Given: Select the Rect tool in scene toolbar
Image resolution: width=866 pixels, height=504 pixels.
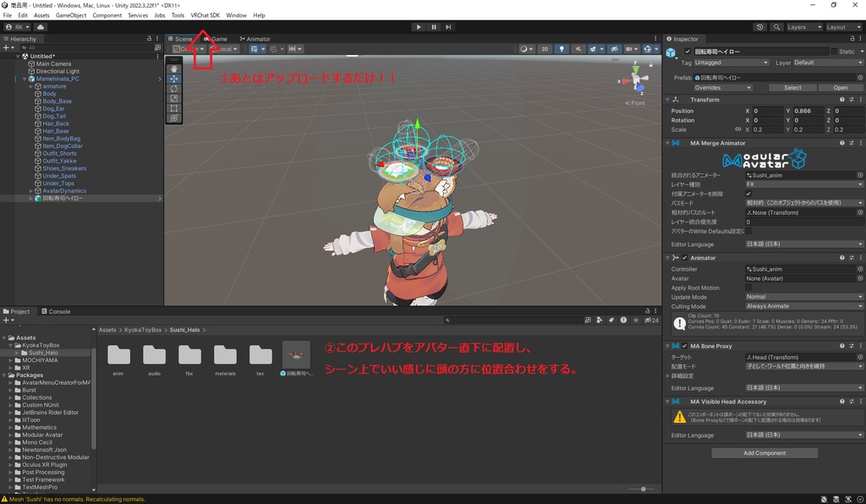Looking at the screenshot, I should click(x=174, y=109).
